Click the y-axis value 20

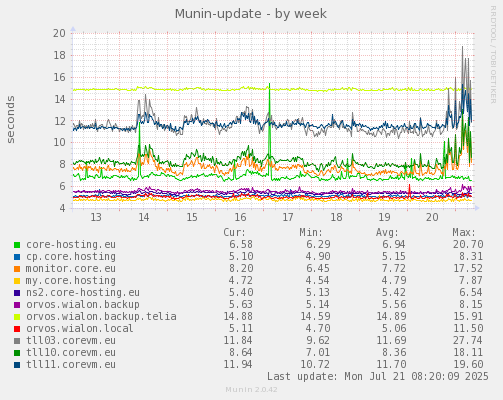pos(59,33)
